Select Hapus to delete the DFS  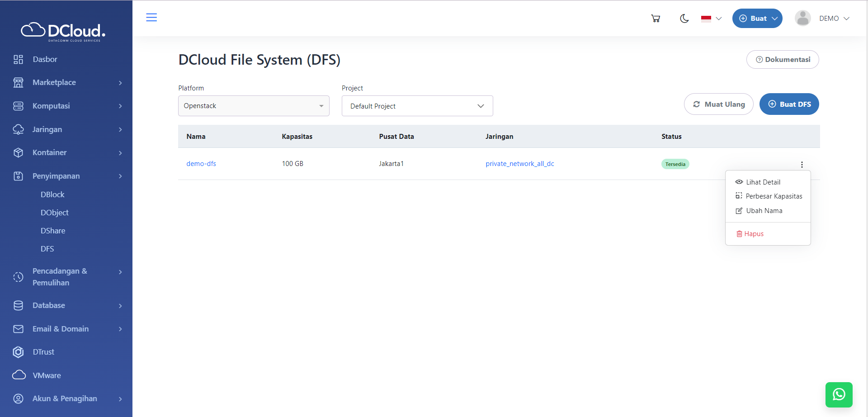(x=753, y=234)
